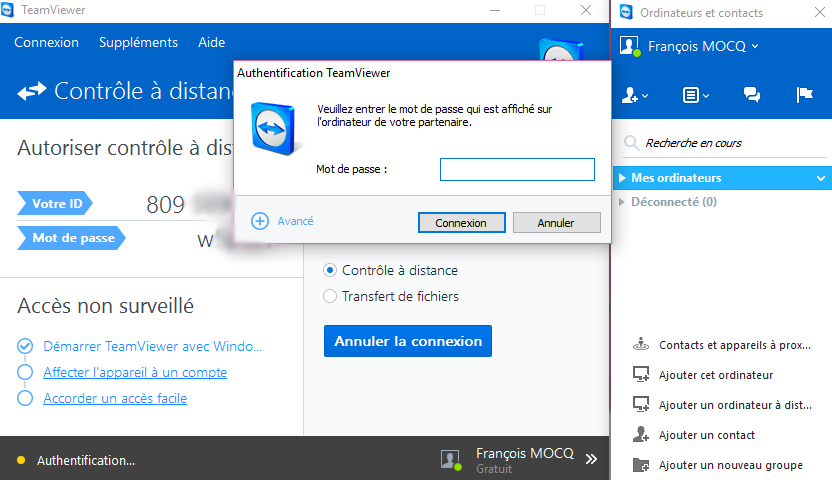Click Contacts et appareils à proximité icon
This screenshot has width=832, height=480.
coord(641,344)
